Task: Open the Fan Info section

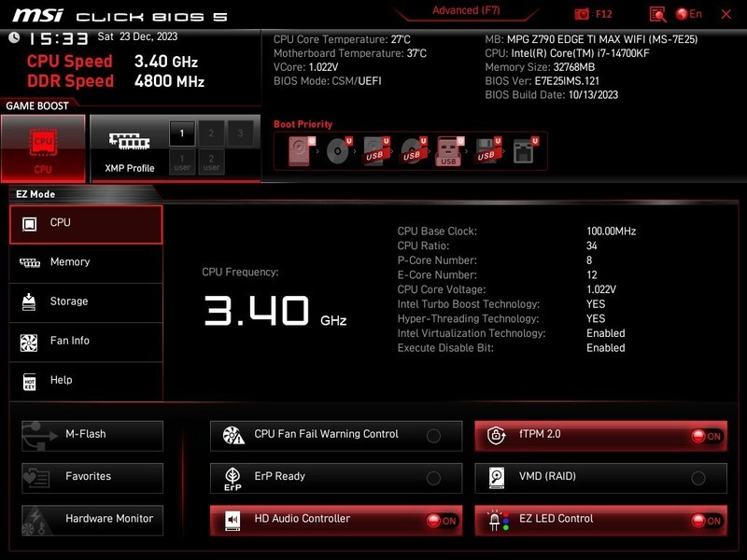Action: tap(85, 342)
